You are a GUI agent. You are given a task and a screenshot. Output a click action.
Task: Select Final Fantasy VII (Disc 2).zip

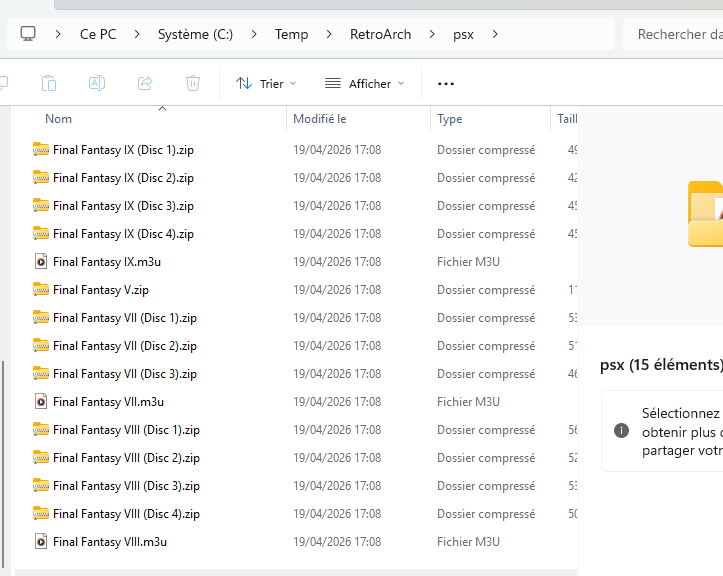[125, 346]
